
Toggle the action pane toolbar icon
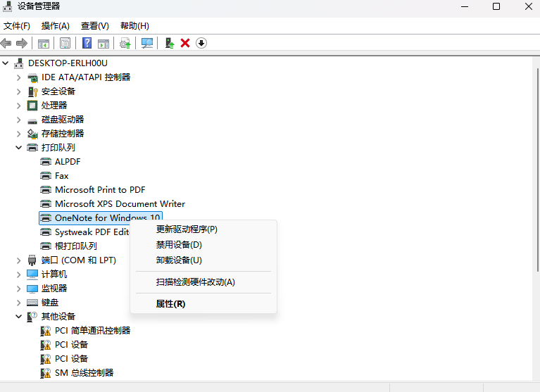(103, 44)
